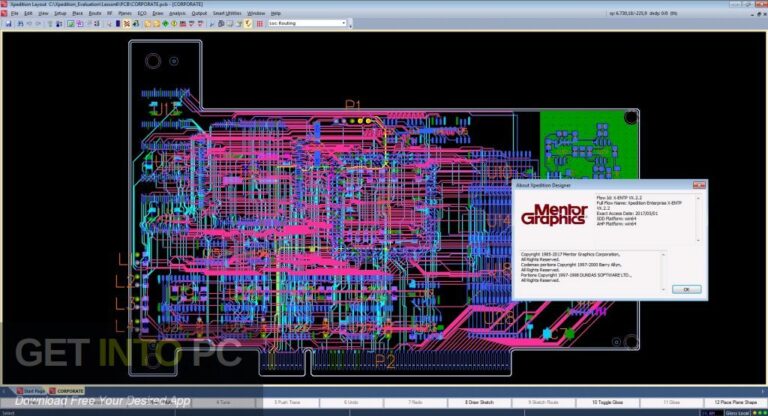Click the red block toolbar icon

183,24
